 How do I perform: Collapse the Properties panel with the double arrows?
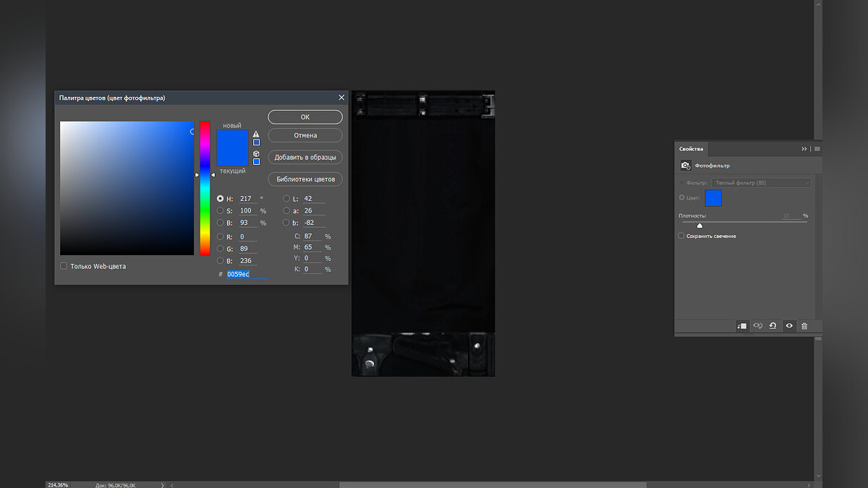click(x=804, y=149)
